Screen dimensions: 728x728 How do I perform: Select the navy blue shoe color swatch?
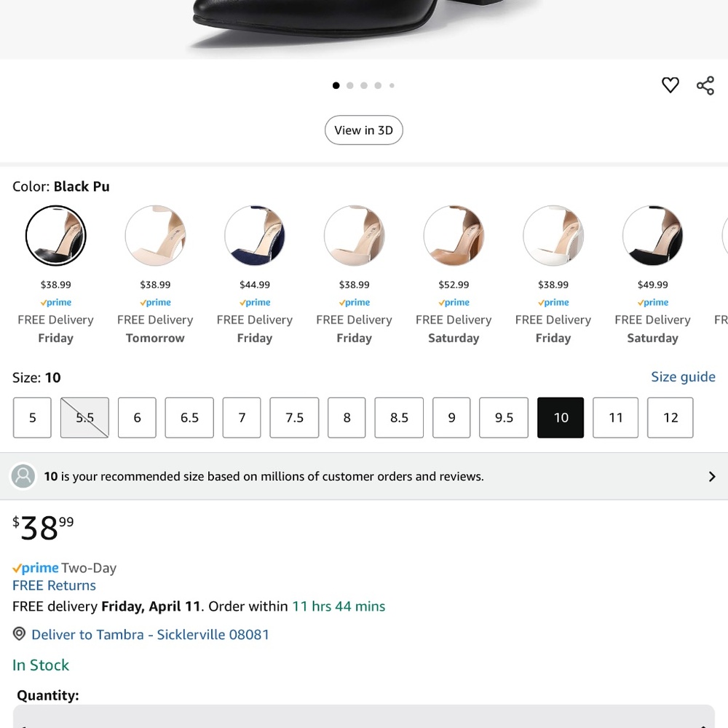254,235
